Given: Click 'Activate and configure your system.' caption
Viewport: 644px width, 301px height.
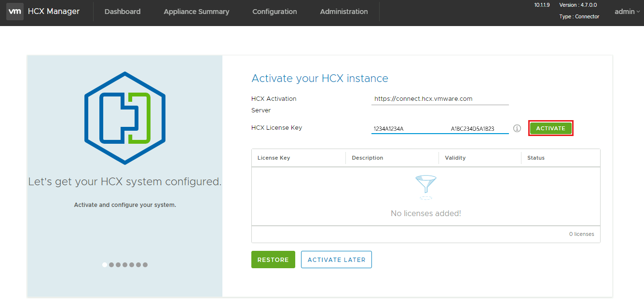Looking at the screenshot, I should point(125,205).
